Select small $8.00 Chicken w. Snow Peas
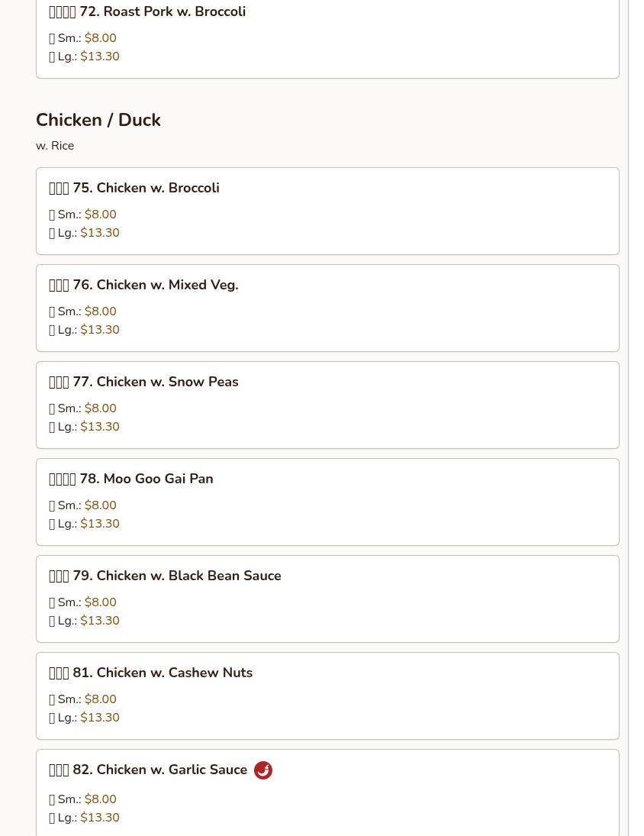 tap(83, 409)
